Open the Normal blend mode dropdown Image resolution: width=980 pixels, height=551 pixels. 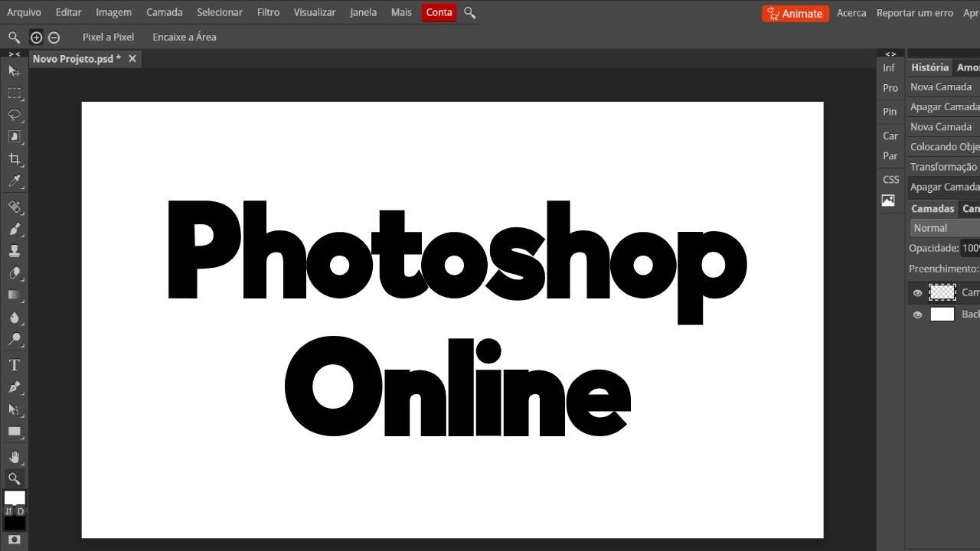tap(945, 228)
